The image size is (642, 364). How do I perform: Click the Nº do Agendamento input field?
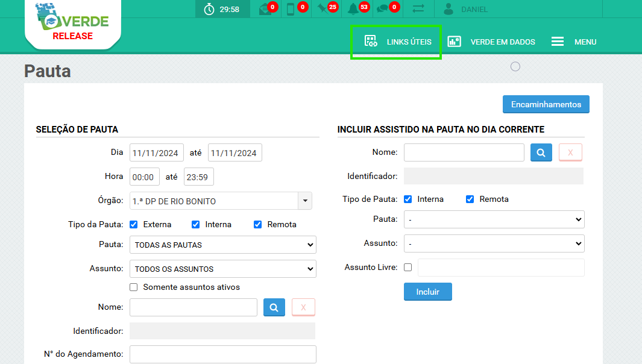[222, 354]
